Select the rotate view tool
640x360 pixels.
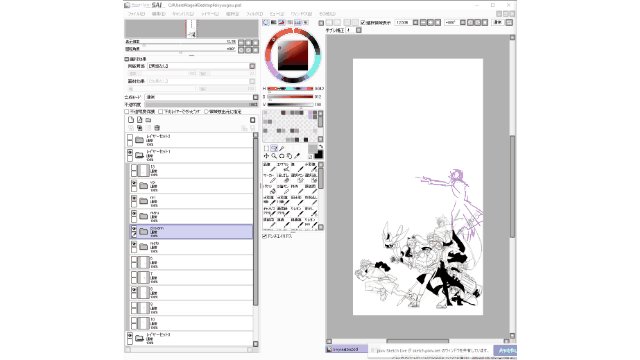(282, 156)
